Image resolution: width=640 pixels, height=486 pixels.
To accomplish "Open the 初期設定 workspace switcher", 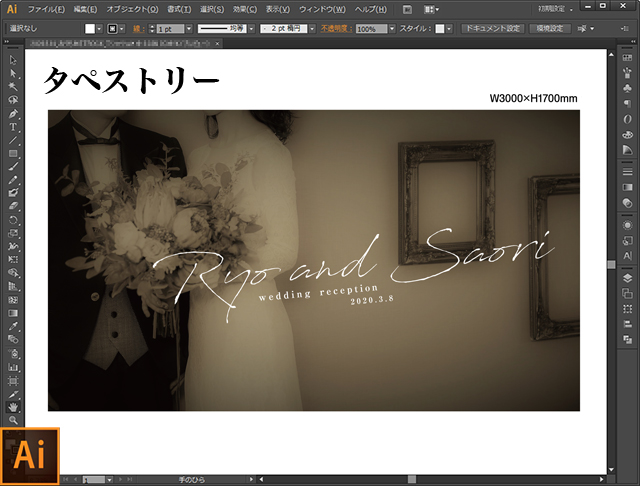I will [555, 9].
